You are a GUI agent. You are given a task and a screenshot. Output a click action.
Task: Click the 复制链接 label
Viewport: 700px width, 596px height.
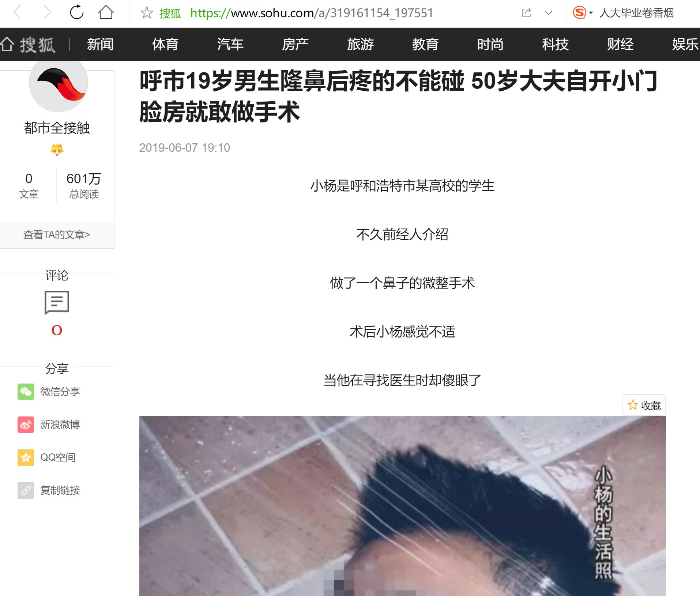coord(60,490)
